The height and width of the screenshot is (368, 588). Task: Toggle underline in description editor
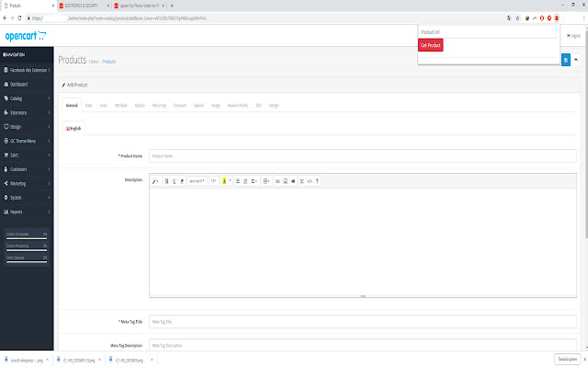click(175, 181)
